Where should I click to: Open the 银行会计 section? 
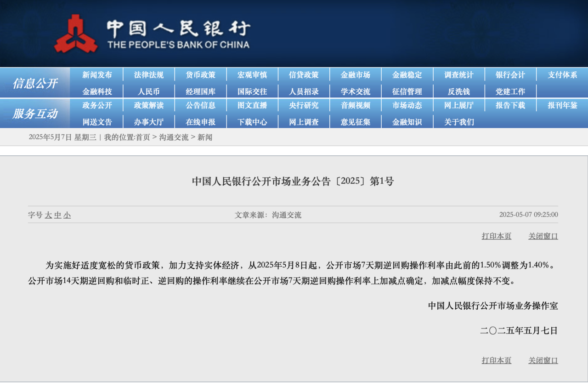[x=510, y=75]
